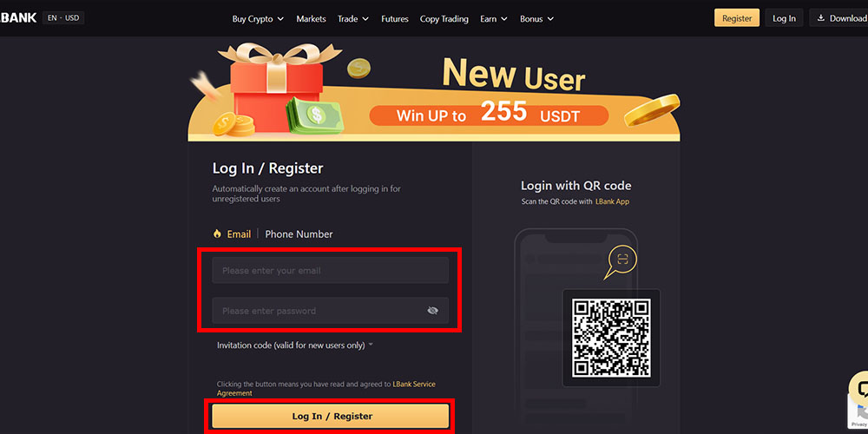Viewport: 868px width, 434px height.
Task: Focus the email input field
Action: coord(330,271)
